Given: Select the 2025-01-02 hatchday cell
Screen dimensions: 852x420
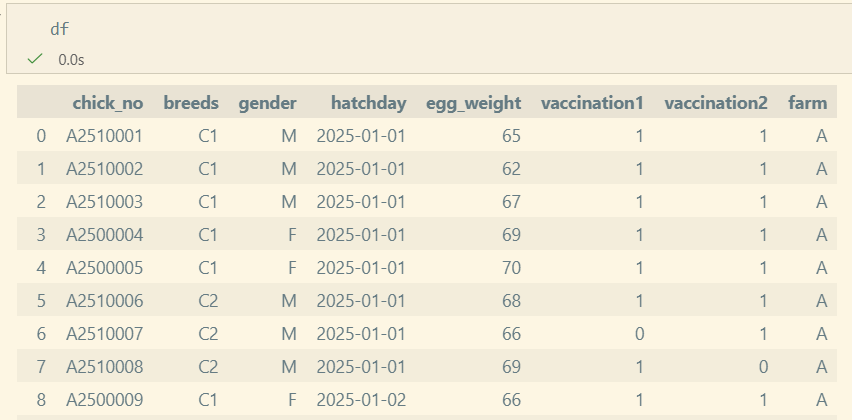Looking at the screenshot, I should (361, 400).
